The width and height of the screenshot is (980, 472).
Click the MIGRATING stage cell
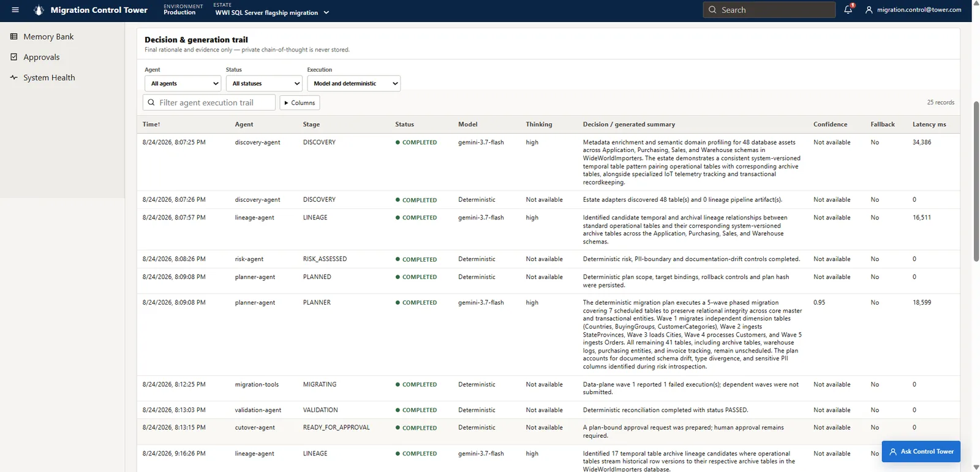pos(320,385)
